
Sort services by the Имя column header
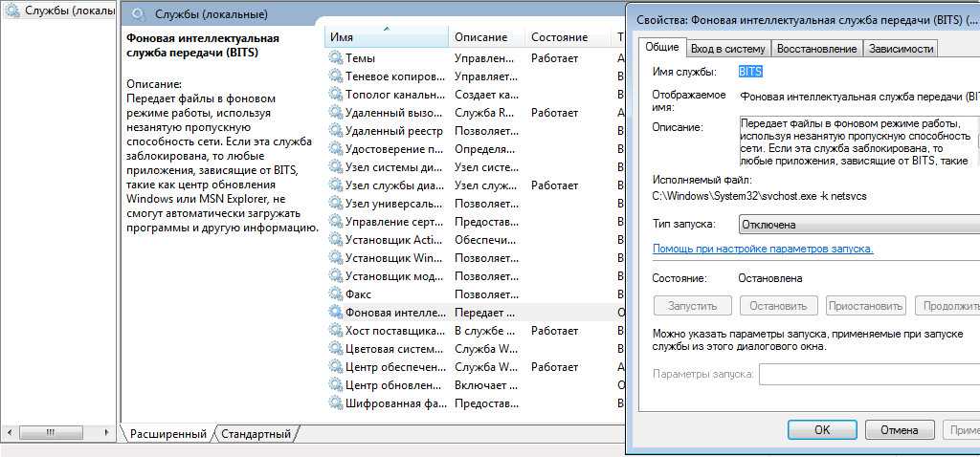[387, 37]
